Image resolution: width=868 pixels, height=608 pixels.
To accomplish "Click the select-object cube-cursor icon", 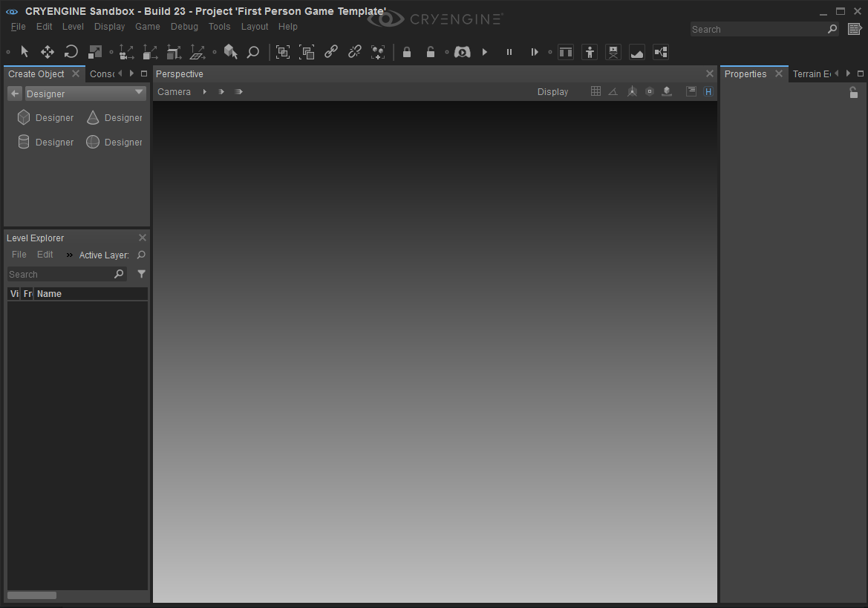I will click(x=230, y=52).
